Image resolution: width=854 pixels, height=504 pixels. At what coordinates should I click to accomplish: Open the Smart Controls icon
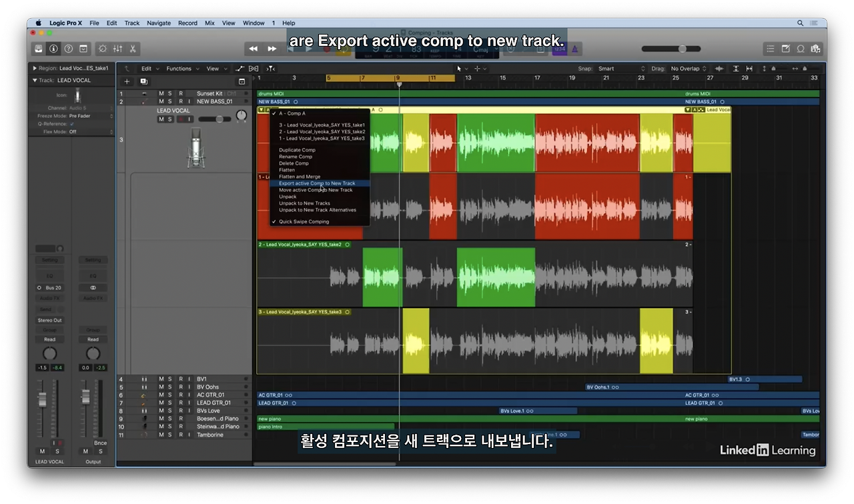pos(102,49)
